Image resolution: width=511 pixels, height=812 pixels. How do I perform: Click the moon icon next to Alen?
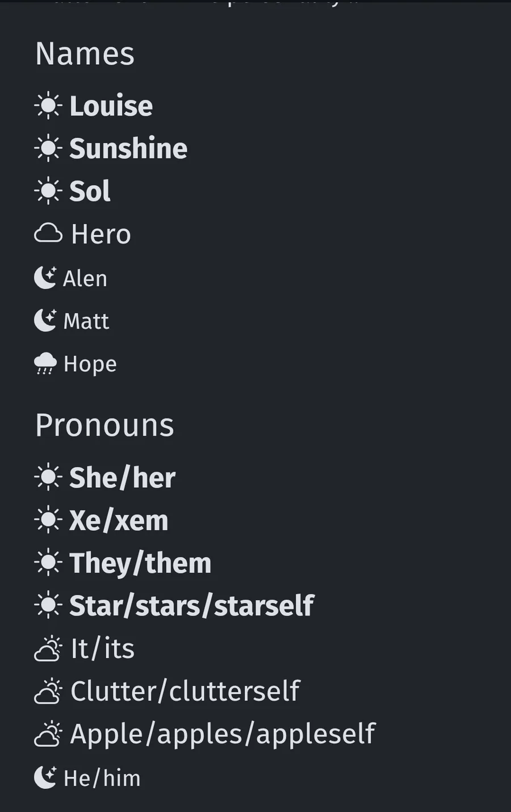45,278
